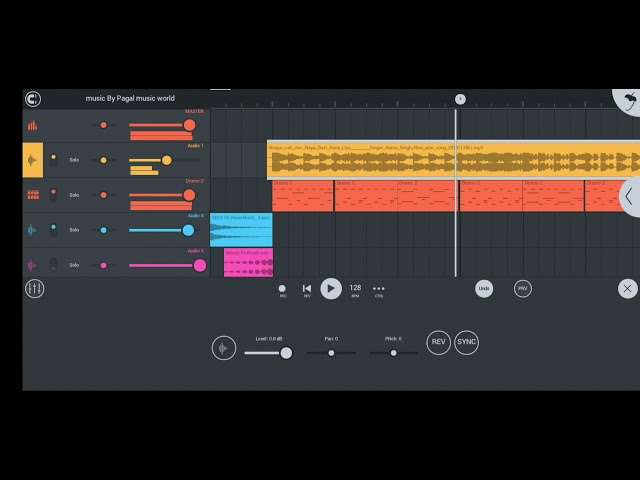Mute toggle on Audio 1 track
Viewport: 640px width, 480px height.
click(53, 160)
